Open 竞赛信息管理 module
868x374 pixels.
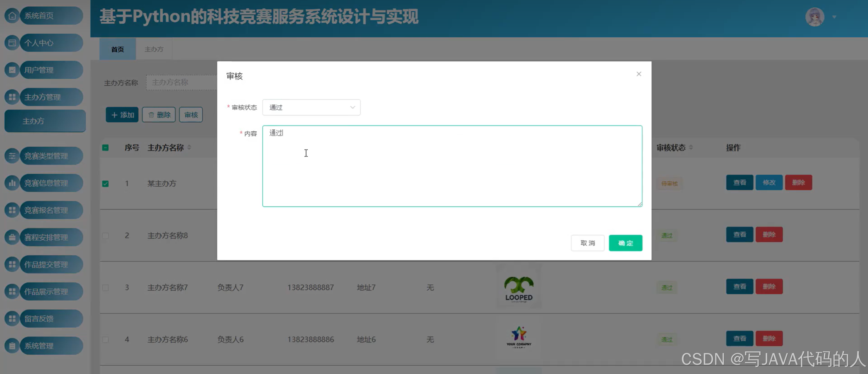click(45, 183)
